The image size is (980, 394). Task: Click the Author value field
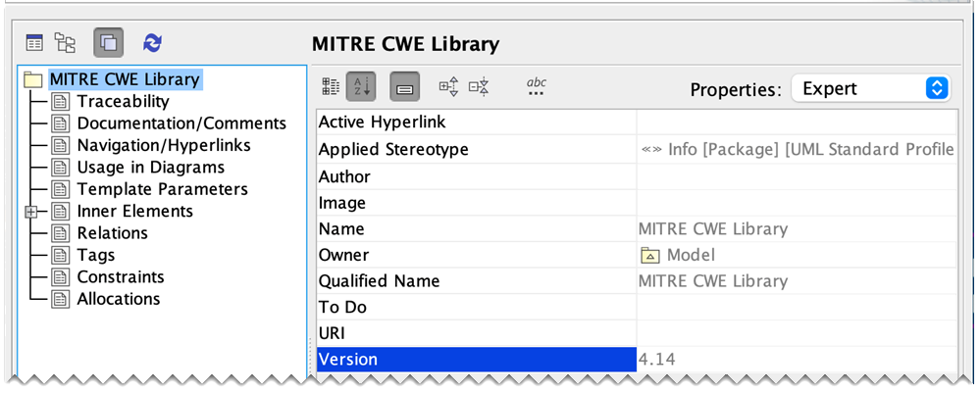[795, 177]
